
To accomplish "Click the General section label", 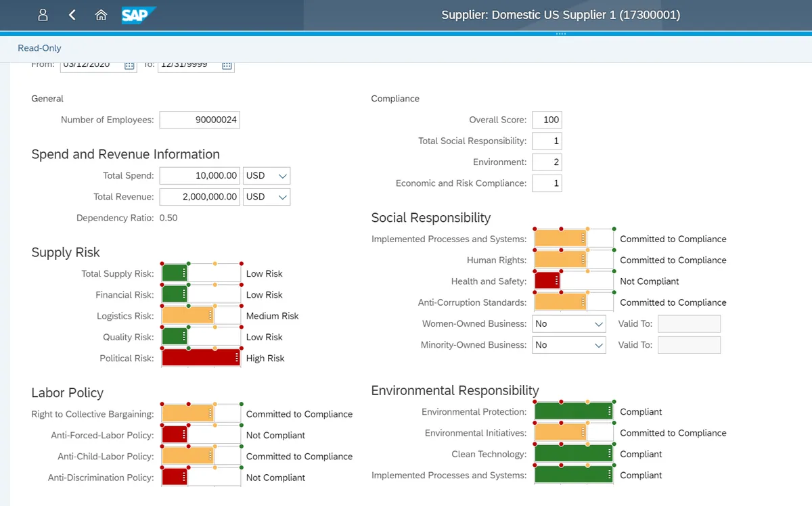I will pyautogui.click(x=47, y=99).
